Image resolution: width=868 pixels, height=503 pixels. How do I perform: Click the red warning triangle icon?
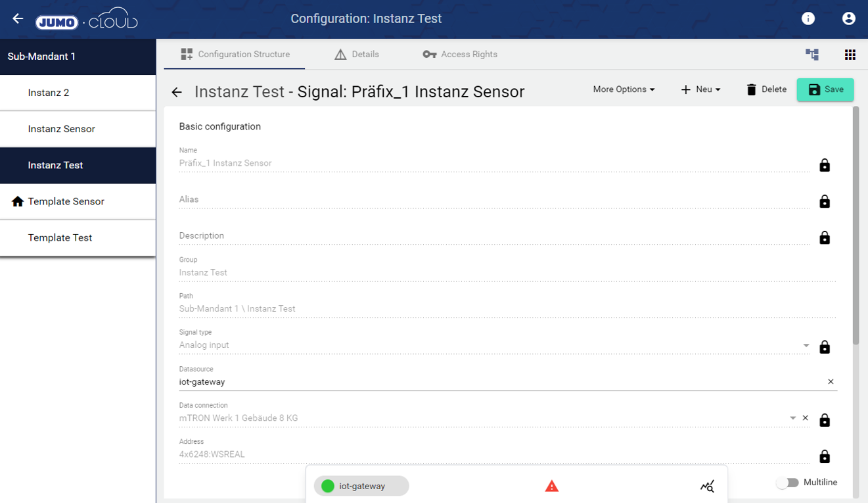click(x=552, y=486)
